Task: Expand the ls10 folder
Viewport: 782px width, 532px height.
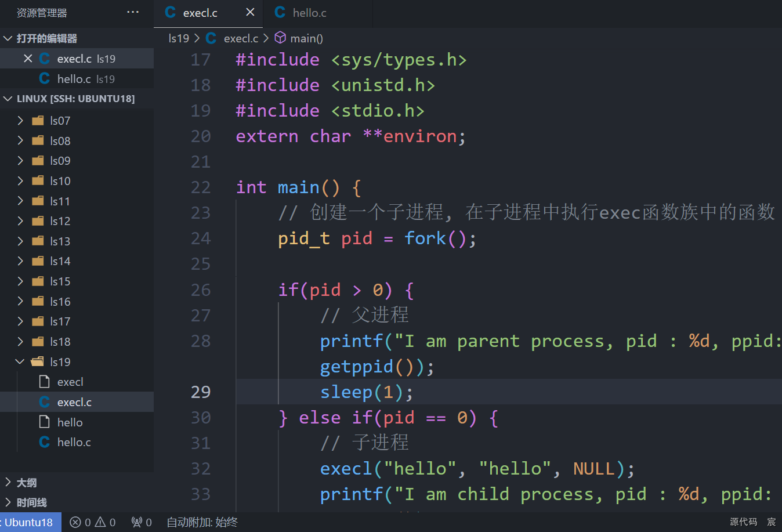Action: click(x=20, y=181)
